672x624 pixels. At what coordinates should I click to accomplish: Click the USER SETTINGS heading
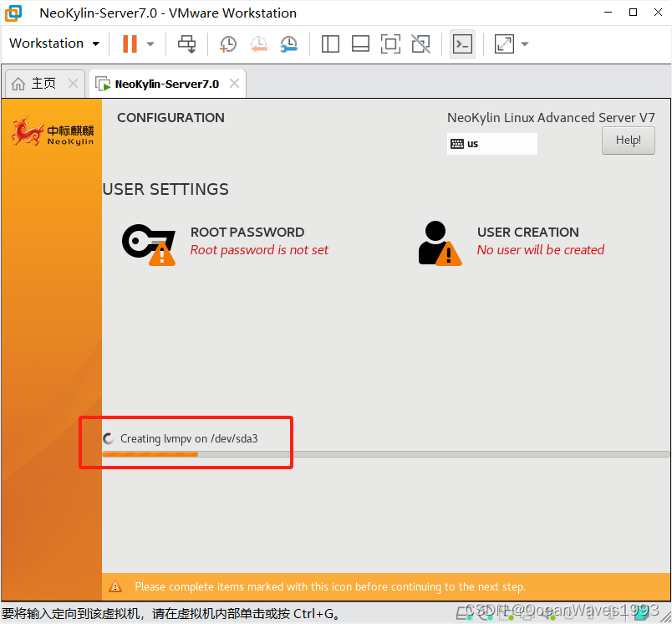coord(165,189)
